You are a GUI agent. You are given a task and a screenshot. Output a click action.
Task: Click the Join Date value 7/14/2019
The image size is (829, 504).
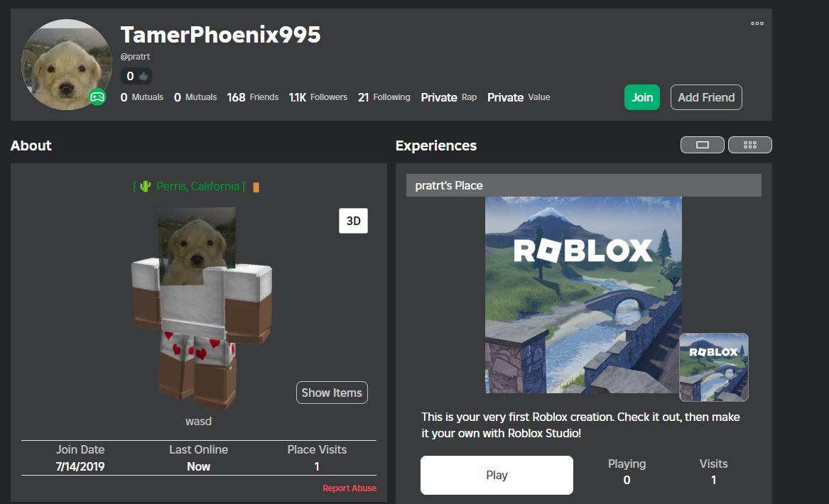pos(80,466)
